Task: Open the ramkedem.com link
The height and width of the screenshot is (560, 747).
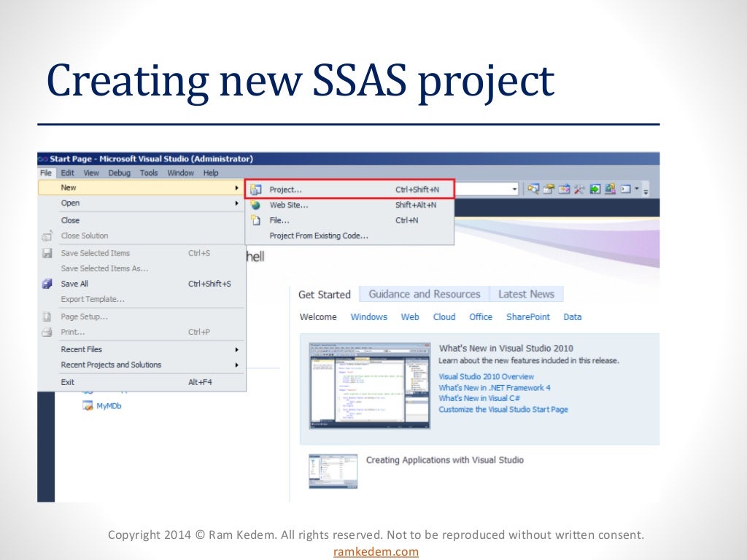Action: point(376,551)
